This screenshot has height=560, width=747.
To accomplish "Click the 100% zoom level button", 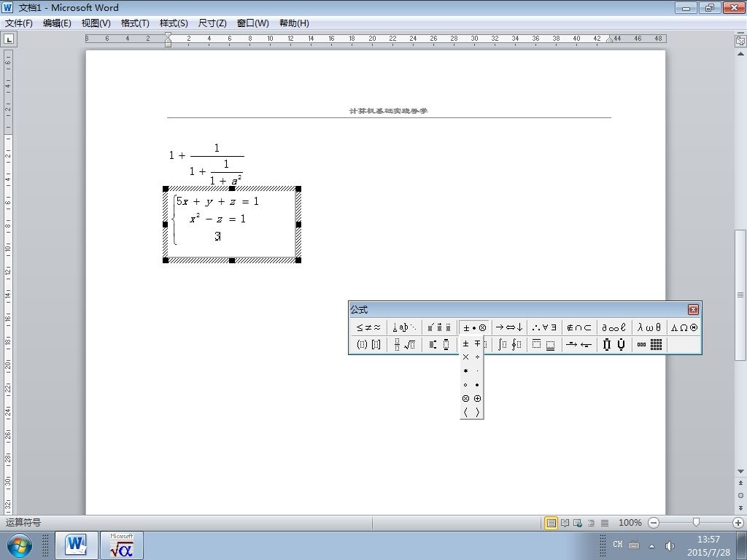I will tap(630, 523).
